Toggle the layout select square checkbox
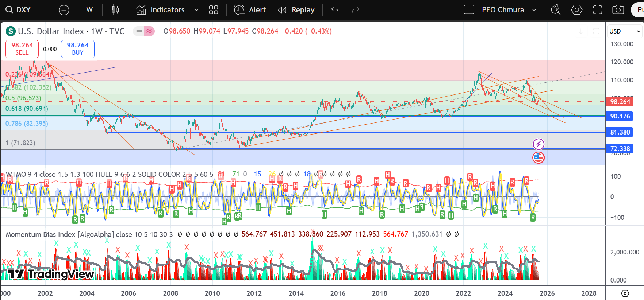 click(x=469, y=10)
